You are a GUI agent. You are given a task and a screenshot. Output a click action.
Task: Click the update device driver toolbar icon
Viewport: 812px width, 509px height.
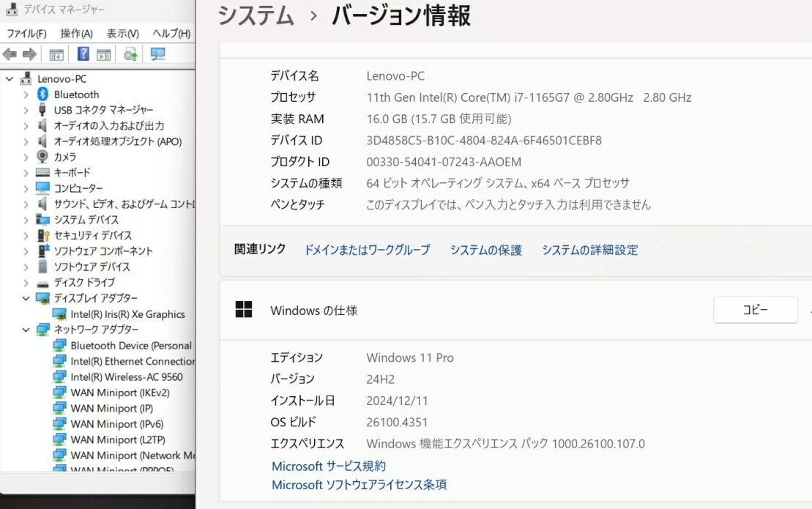click(x=130, y=54)
